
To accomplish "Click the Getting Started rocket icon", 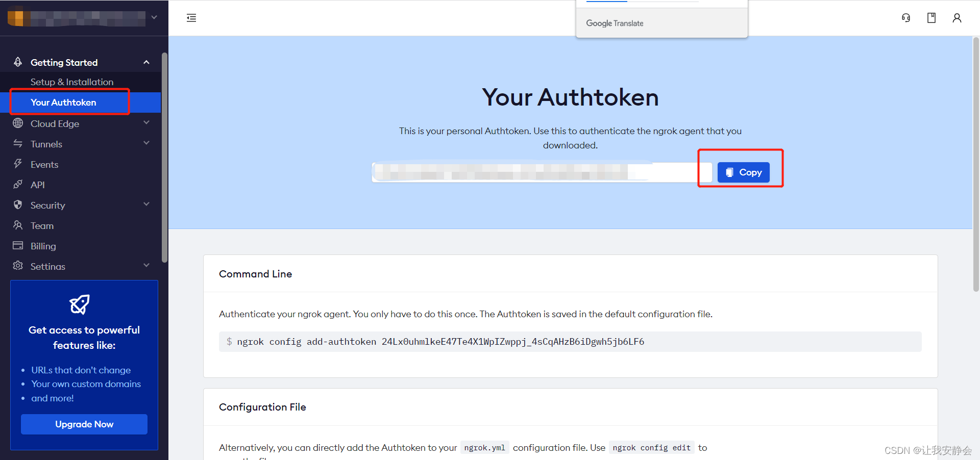I will pyautogui.click(x=18, y=62).
